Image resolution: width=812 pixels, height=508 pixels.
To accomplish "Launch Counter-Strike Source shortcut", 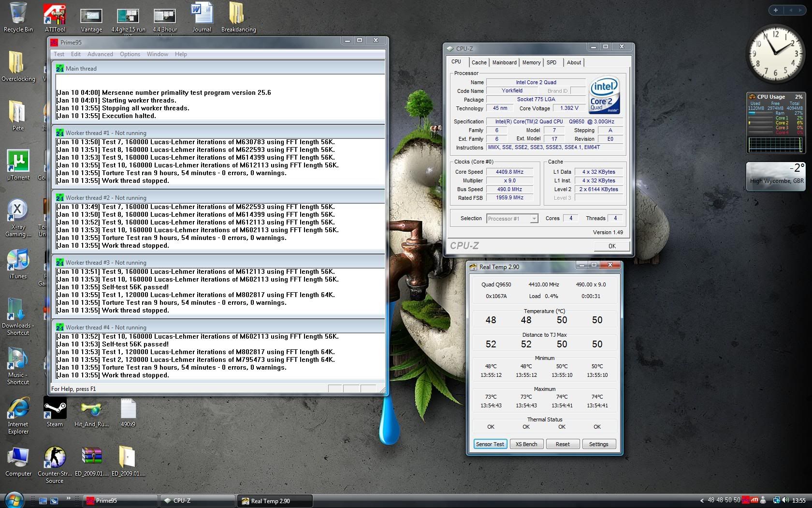I will (55, 465).
